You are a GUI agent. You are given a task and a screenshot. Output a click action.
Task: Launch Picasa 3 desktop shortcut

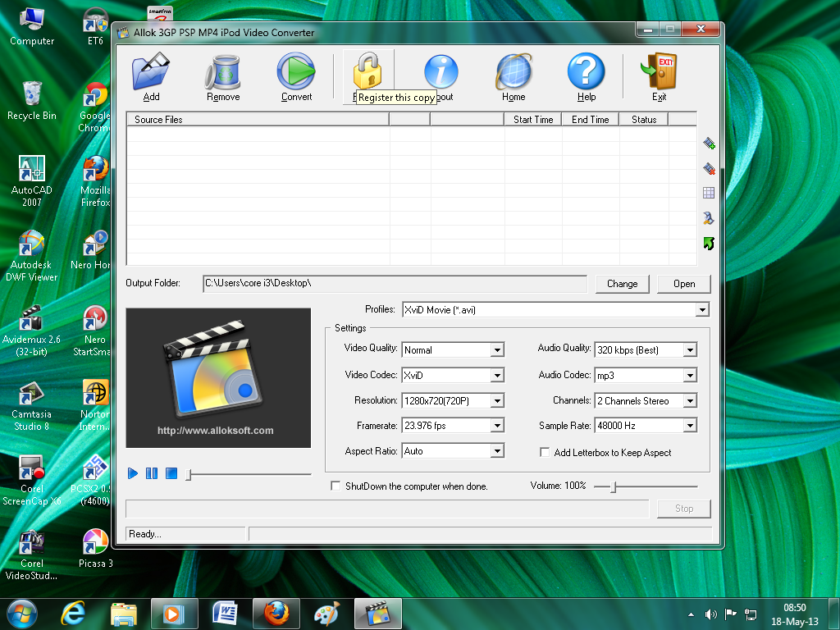95,549
